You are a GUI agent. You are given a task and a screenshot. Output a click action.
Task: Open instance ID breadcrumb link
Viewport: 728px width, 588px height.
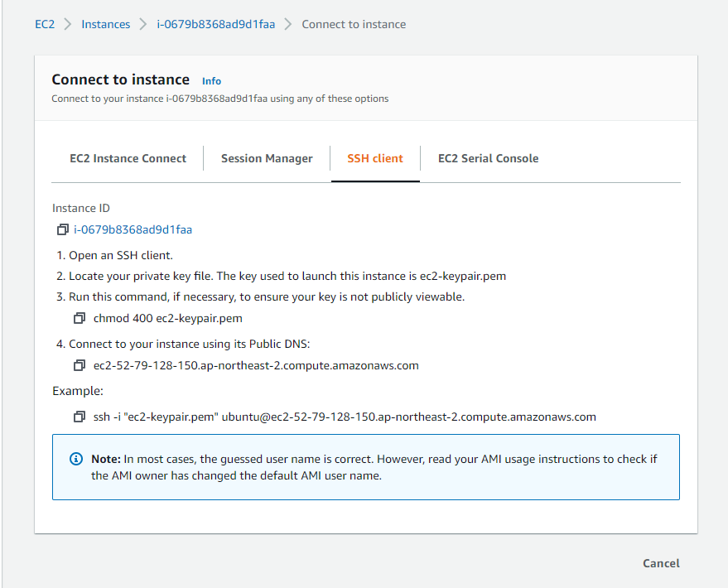pyautogui.click(x=215, y=24)
